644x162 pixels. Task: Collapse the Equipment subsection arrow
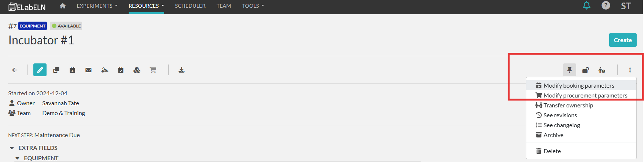[18, 158]
